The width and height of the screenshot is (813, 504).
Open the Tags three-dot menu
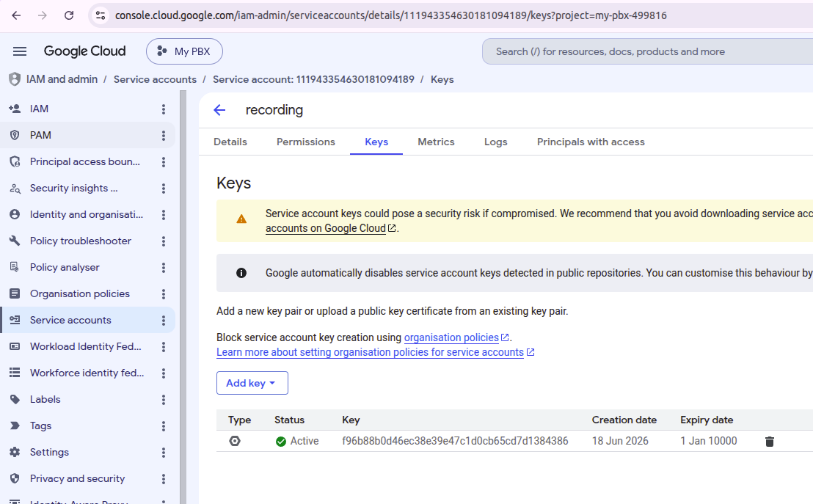[164, 426]
